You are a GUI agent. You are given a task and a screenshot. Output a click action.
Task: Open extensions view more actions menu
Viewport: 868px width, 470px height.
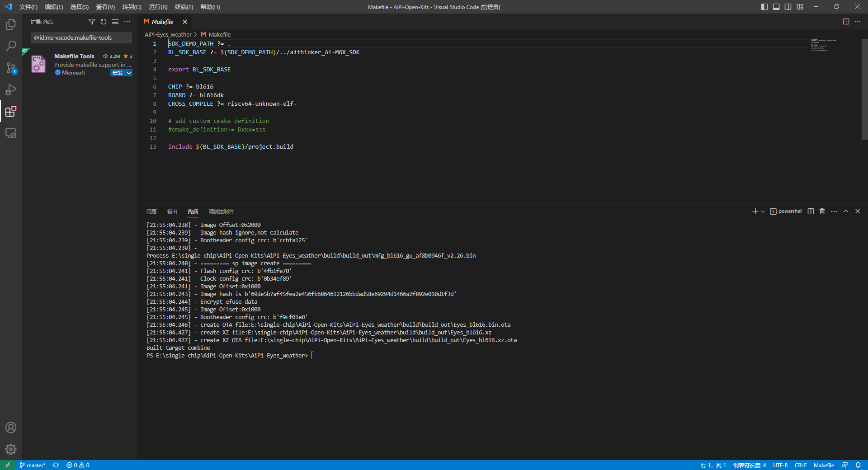click(127, 22)
